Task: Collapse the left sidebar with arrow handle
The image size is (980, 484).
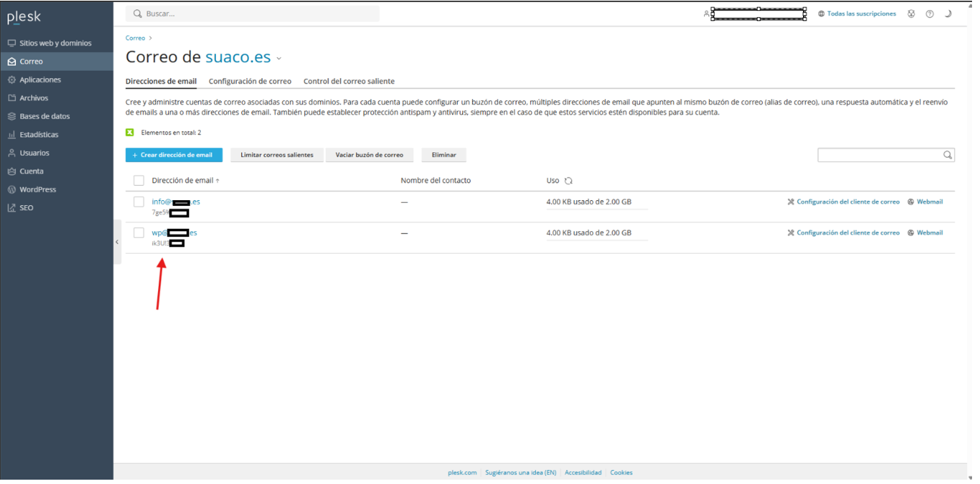Action: (x=117, y=242)
